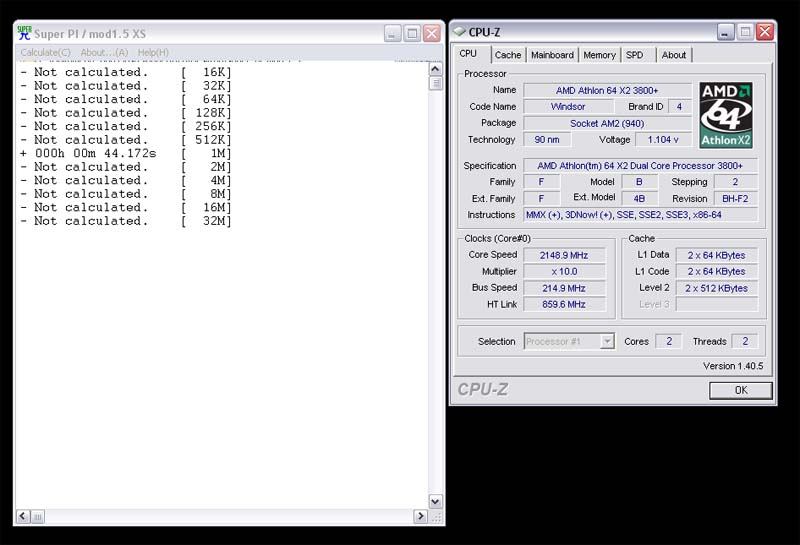
Task: Click the Not calculated 16K line
Action: click(x=126, y=72)
